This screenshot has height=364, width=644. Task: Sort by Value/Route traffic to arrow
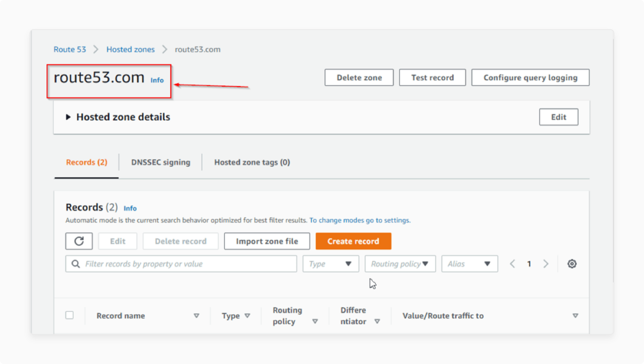point(575,316)
